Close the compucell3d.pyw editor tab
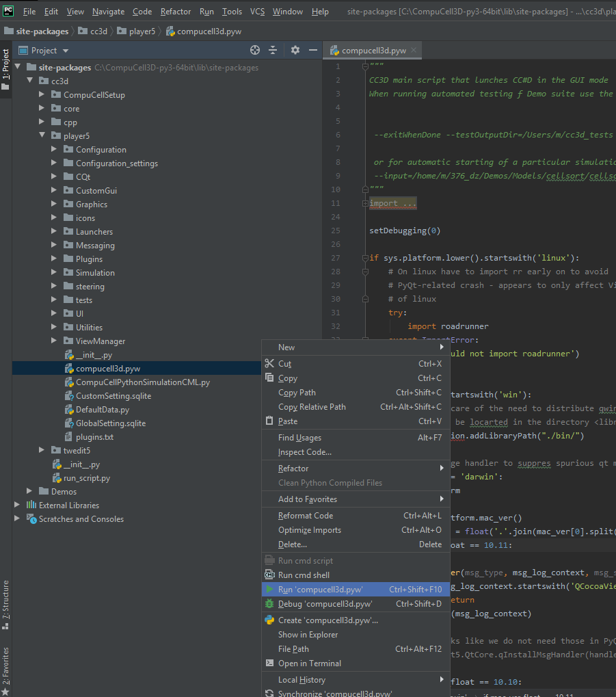Image resolution: width=616 pixels, height=697 pixels. click(x=414, y=50)
